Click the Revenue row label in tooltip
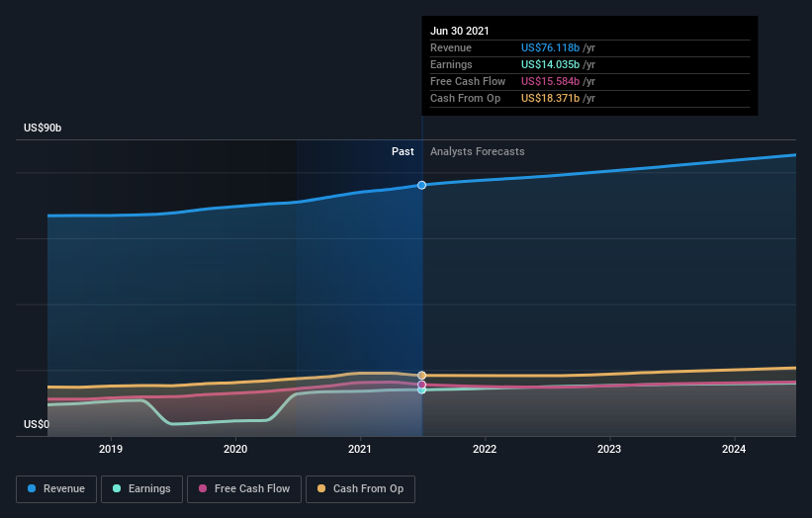This screenshot has height=518, width=812. coord(451,47)
